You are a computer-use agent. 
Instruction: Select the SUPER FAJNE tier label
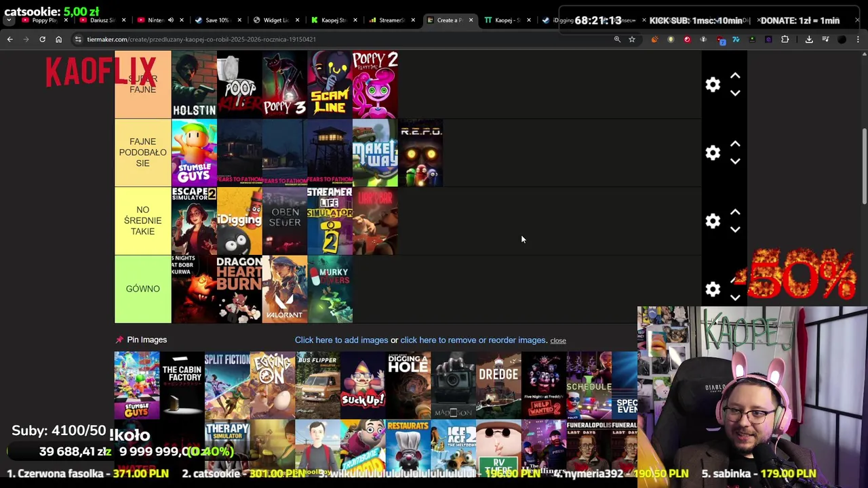pos(142,85)
